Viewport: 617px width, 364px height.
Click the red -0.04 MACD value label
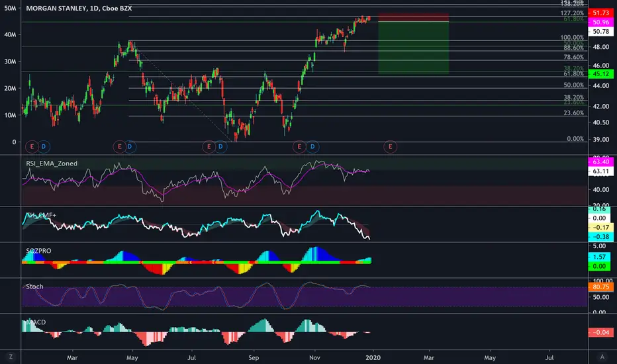[601, 332]
